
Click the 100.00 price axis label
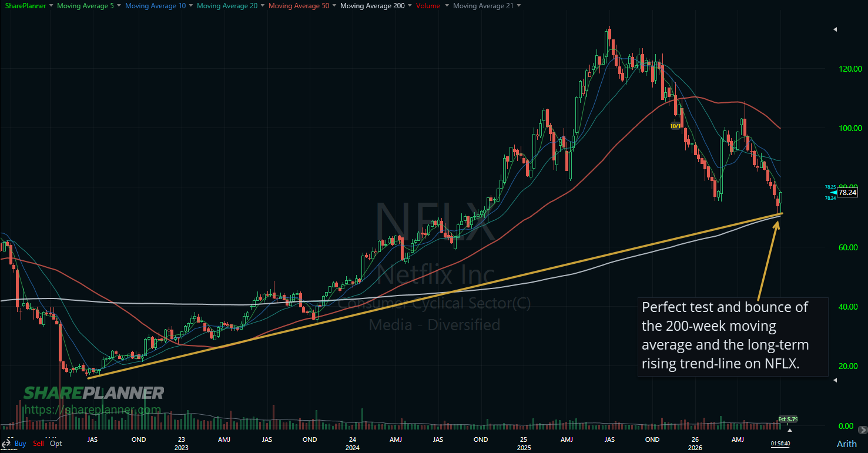pos(850,128)
